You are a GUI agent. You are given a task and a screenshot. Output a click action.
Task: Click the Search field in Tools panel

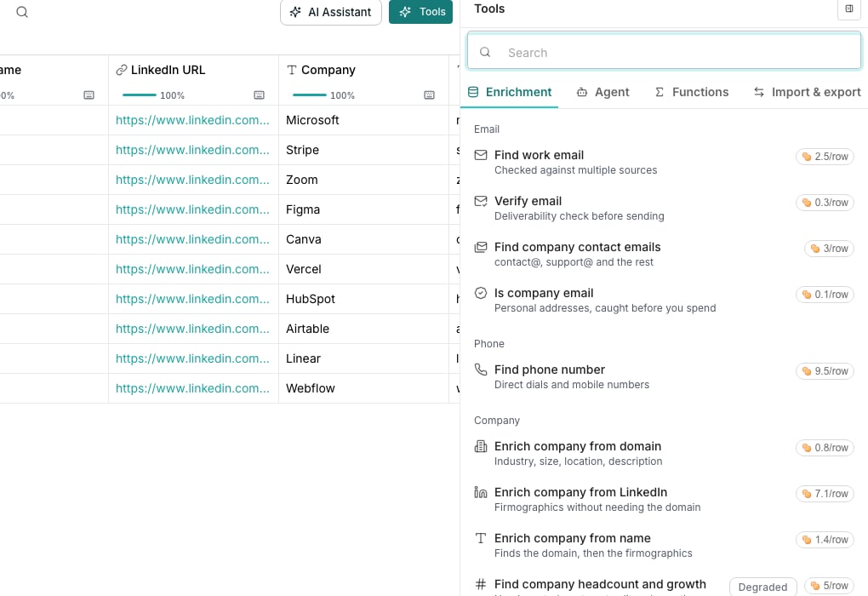[x=664, y=52]
